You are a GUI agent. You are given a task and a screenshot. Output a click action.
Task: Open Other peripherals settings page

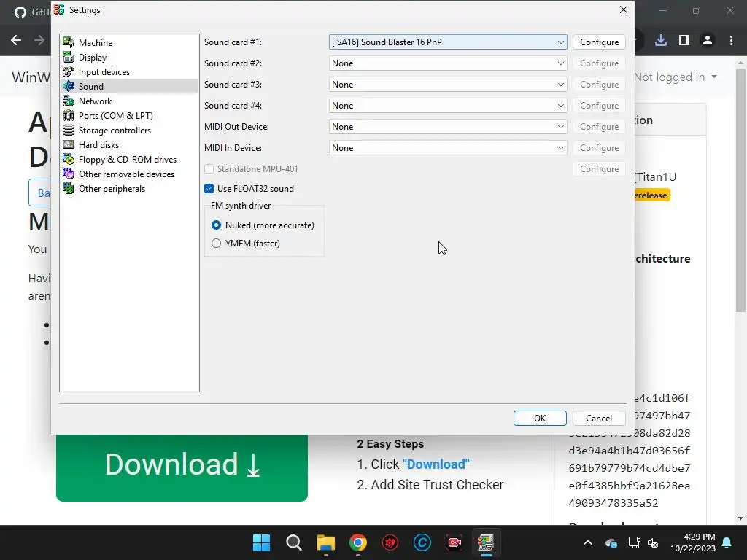pyautogui.click(x=112, y=189)
